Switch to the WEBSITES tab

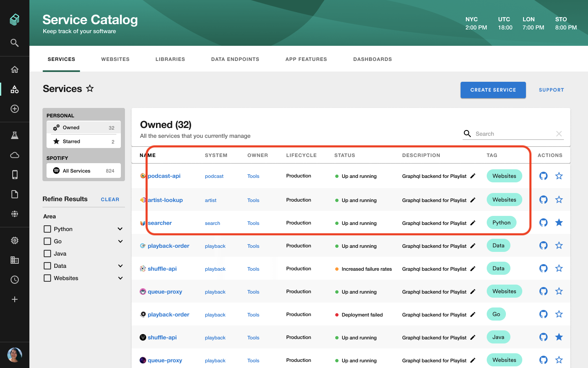point(115,59)
